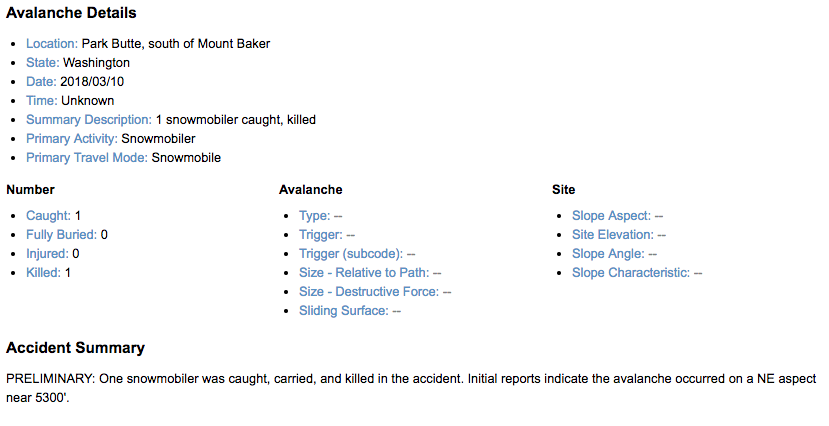The height and width of the screenshot is (426, 829).
Task: Select the Date field link
Action: [41, 82]
